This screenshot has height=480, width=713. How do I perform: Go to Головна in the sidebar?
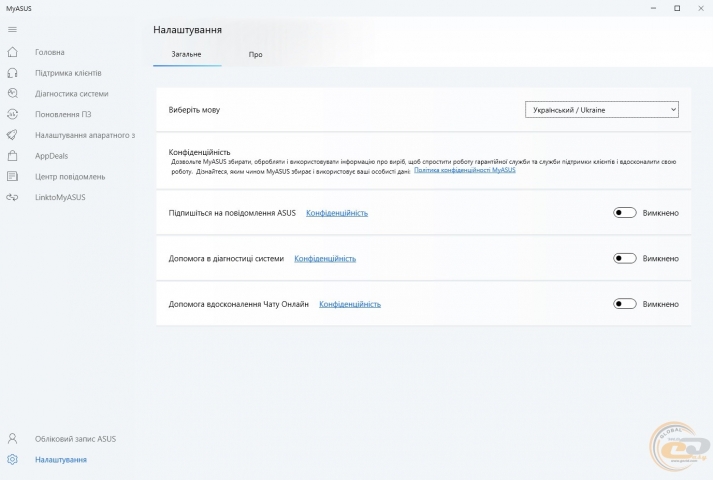click(x=50, y=52)
